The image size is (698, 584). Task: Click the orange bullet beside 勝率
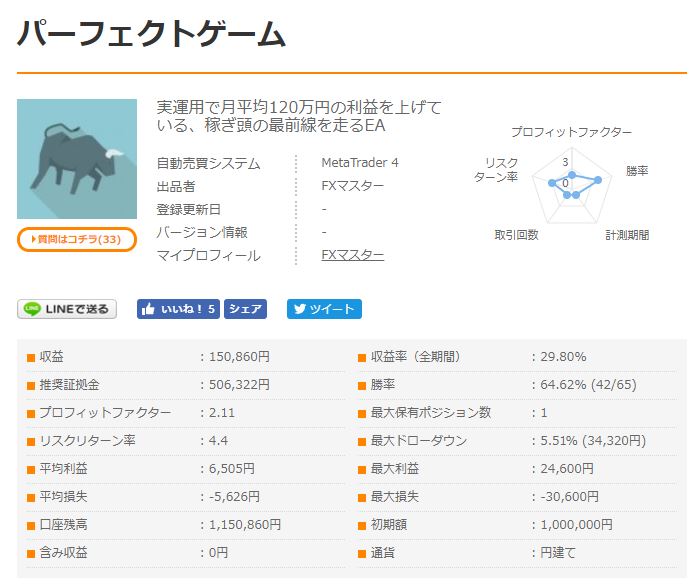[363, 385]
